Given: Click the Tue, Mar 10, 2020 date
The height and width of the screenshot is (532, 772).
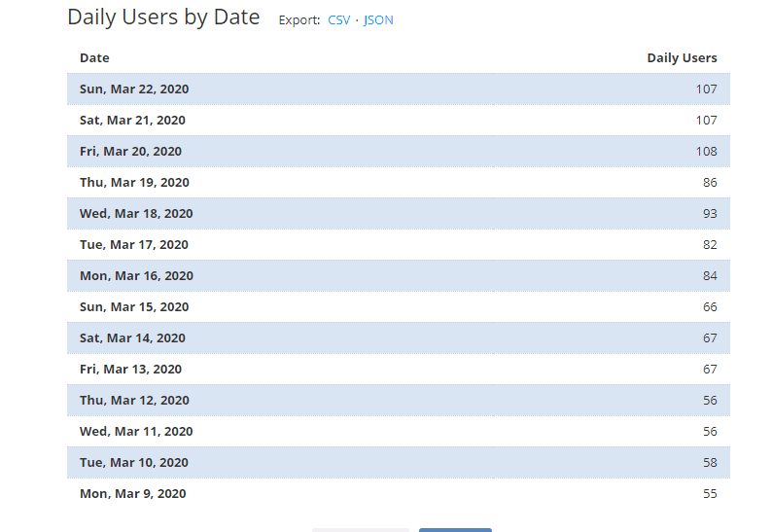Looking at the screenshot, I should point(134,463).
